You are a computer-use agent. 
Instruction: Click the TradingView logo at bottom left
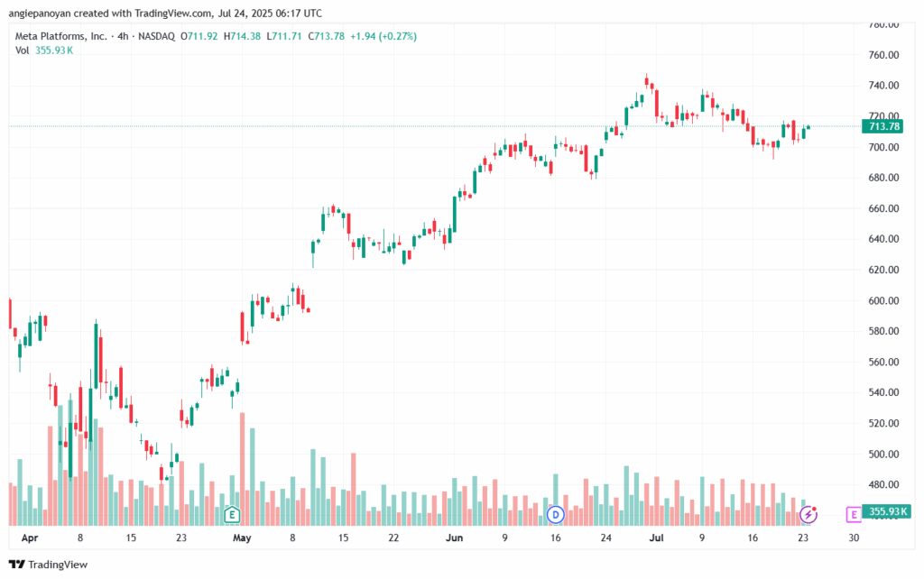[49, 565]
